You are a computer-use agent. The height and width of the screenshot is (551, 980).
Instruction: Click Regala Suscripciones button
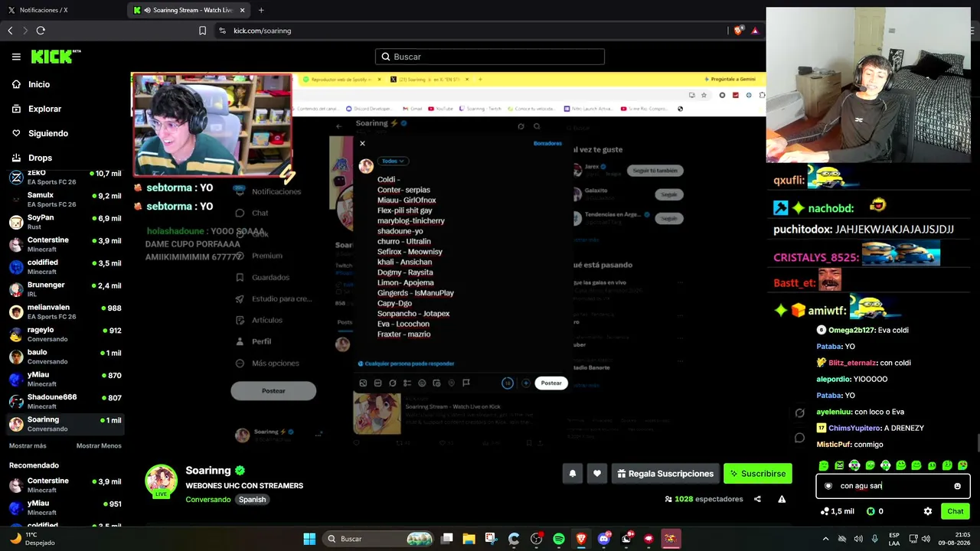pyautogui.click(x=665, y=474)
